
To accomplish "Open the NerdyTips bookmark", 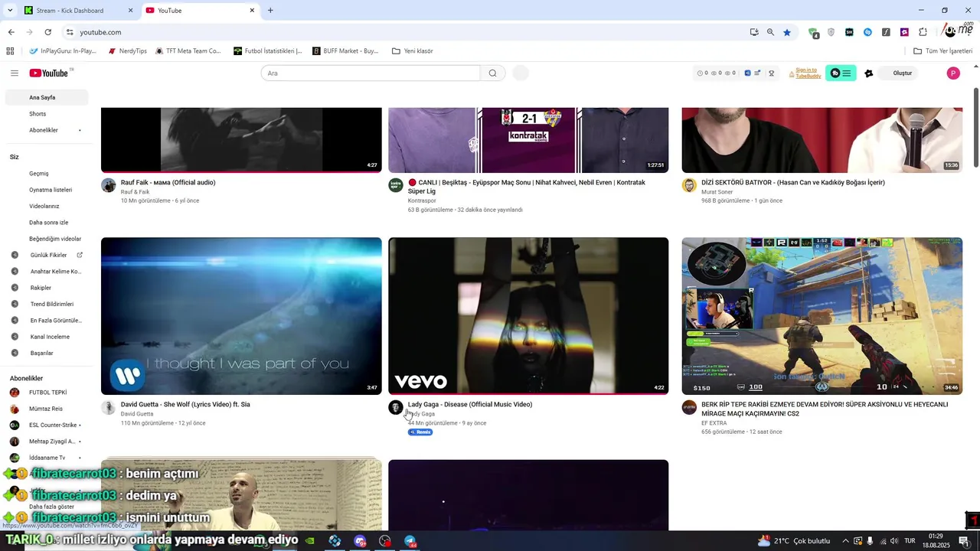I will click(127, 51).
